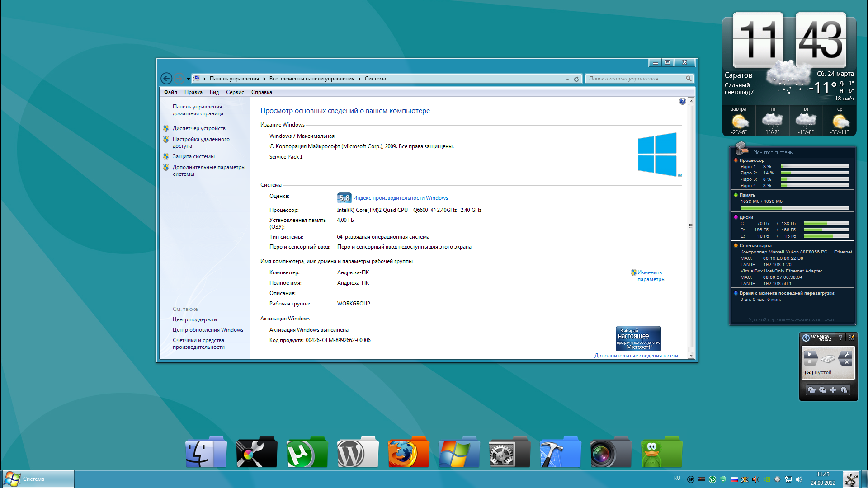Click the Finder face dock icon
Screen dimensions: 868x488
point(206,452)
